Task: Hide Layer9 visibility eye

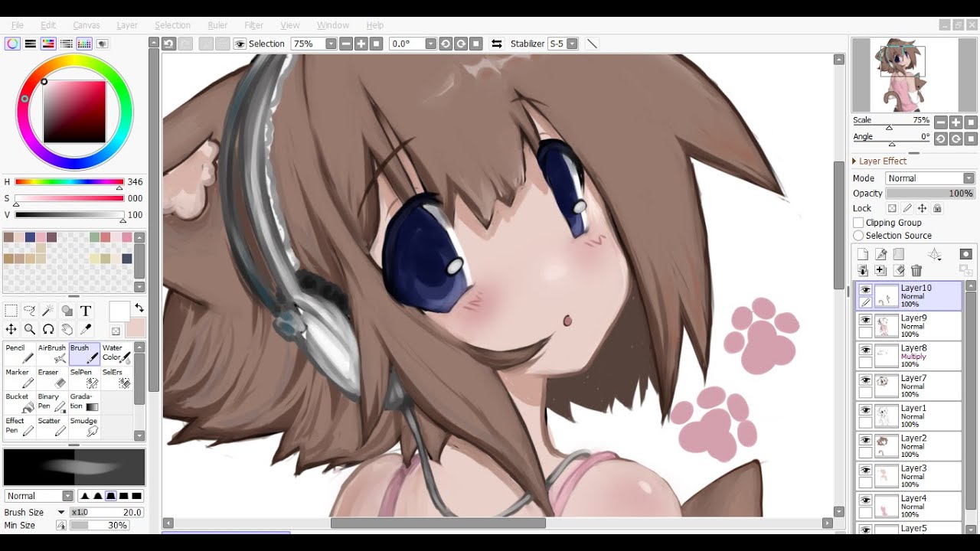Action: 865,320
